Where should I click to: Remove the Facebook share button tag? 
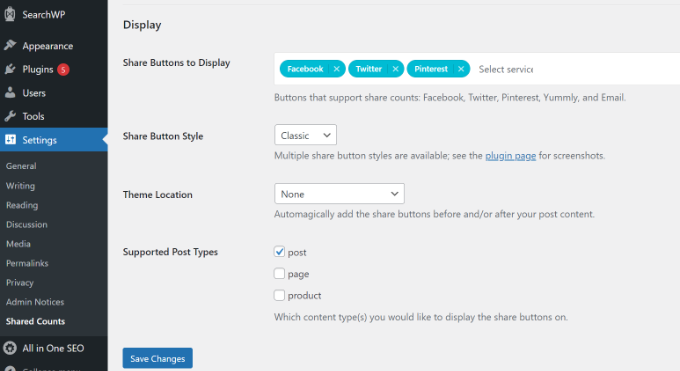point(337,69)
